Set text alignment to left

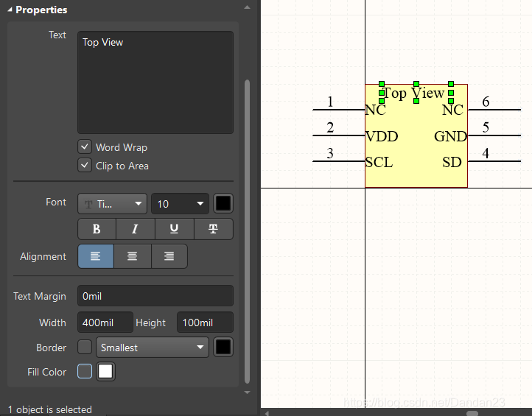[96, 256]
